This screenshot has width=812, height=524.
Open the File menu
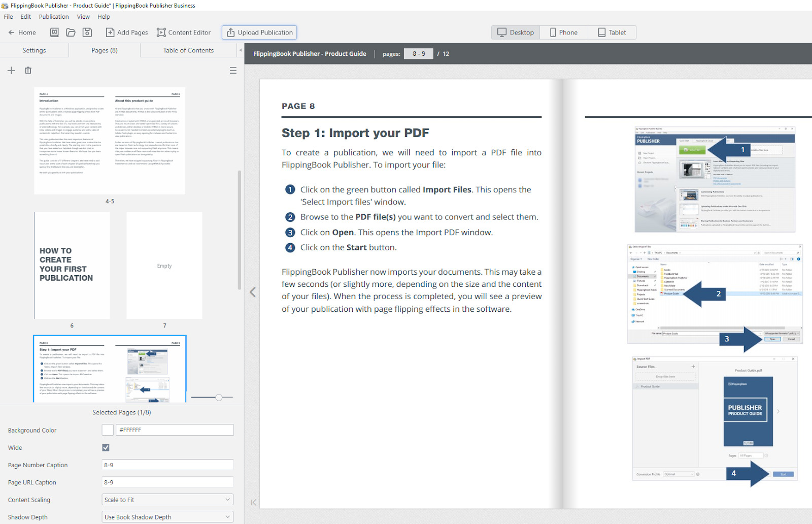click(x=9, y=17)
